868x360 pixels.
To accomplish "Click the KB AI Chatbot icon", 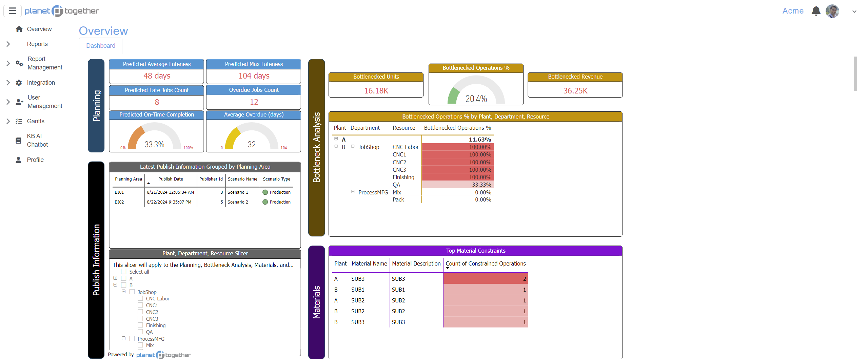I will pos(19,141).
